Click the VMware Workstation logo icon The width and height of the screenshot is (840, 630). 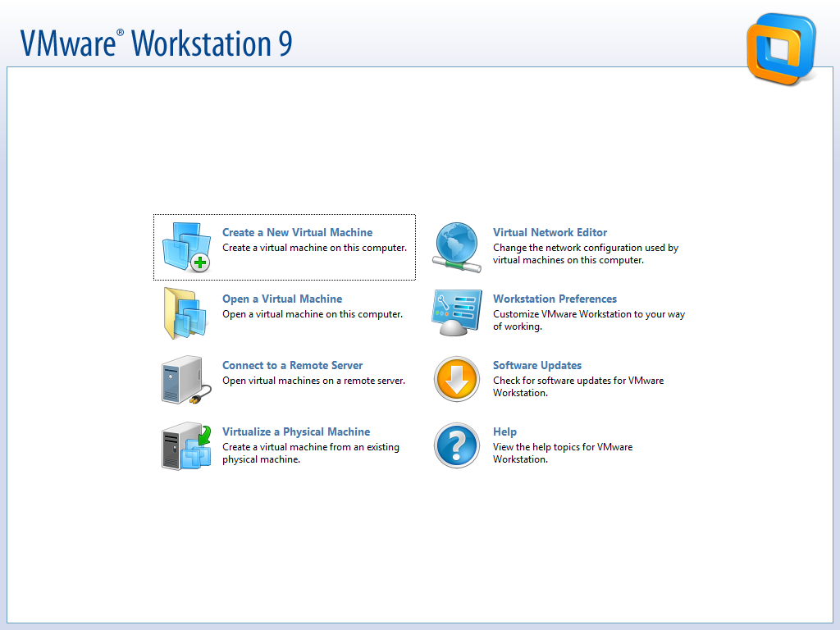(782, 48)
